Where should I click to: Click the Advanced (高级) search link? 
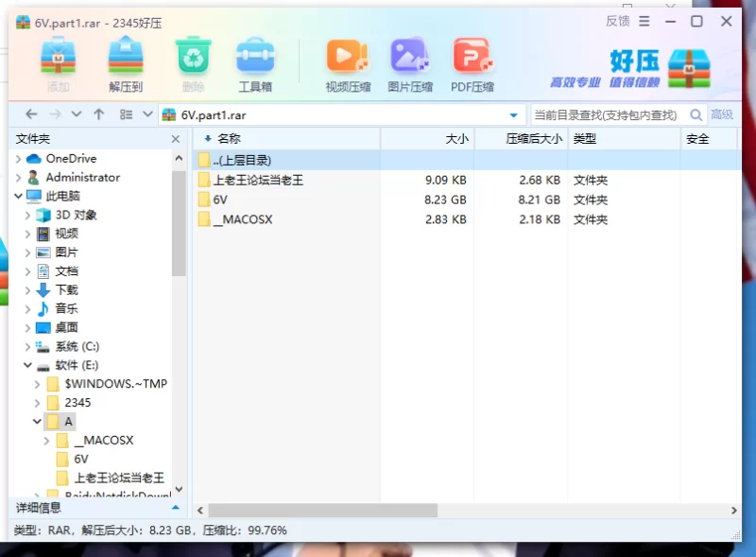click(x=722, y=114)
